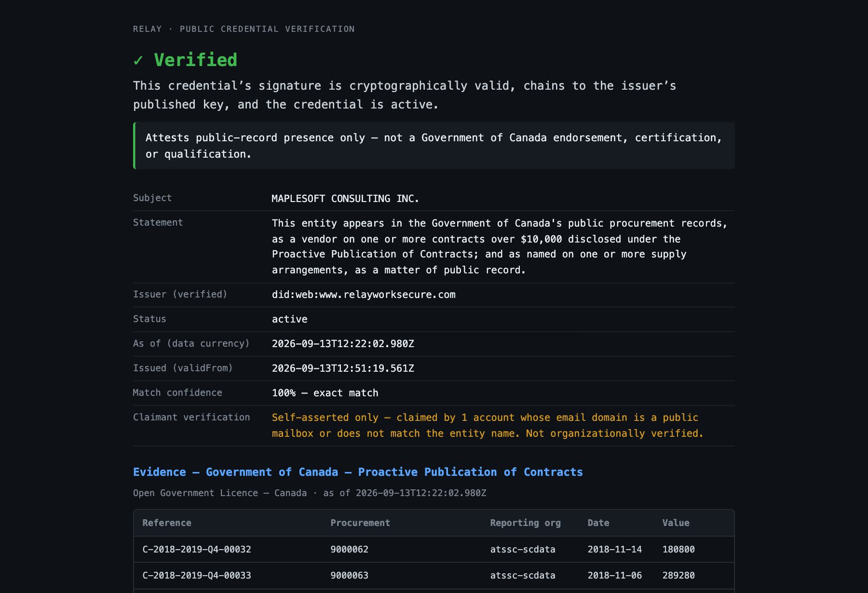The height and width of the screenshot is (593, 868).
Task: Click the orange Self-asserted only warning text
Action: click(488, 425)
